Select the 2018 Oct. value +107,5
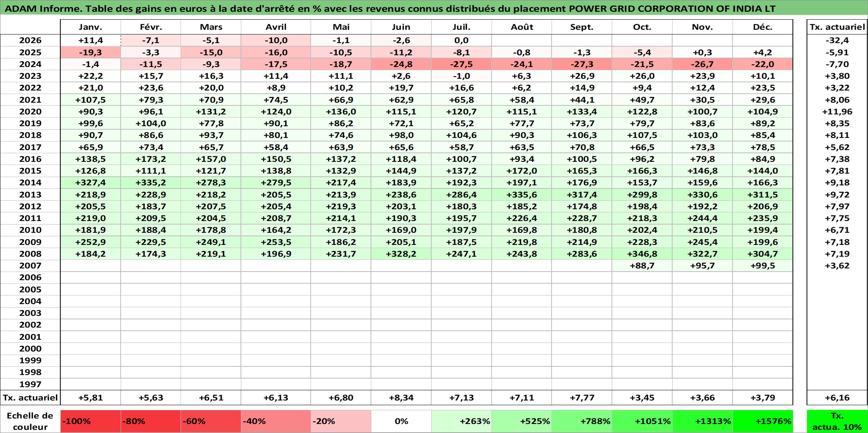 point(642,135)
